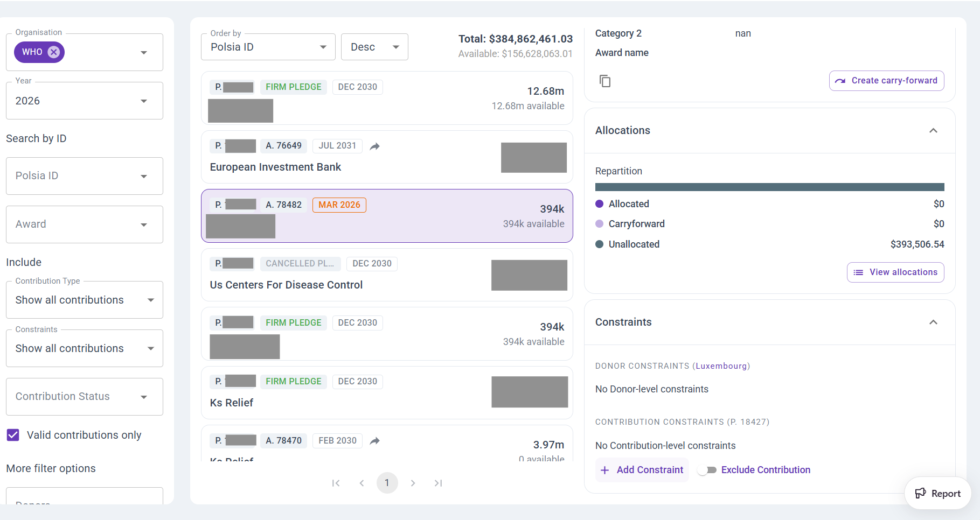Open the Year 2026 dropdown
980x520 pixels.
[x=84, y=101]
